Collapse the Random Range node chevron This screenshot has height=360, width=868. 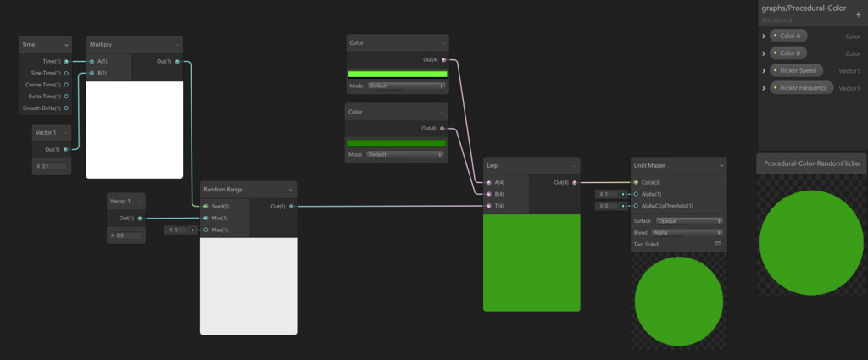point(292,190)
